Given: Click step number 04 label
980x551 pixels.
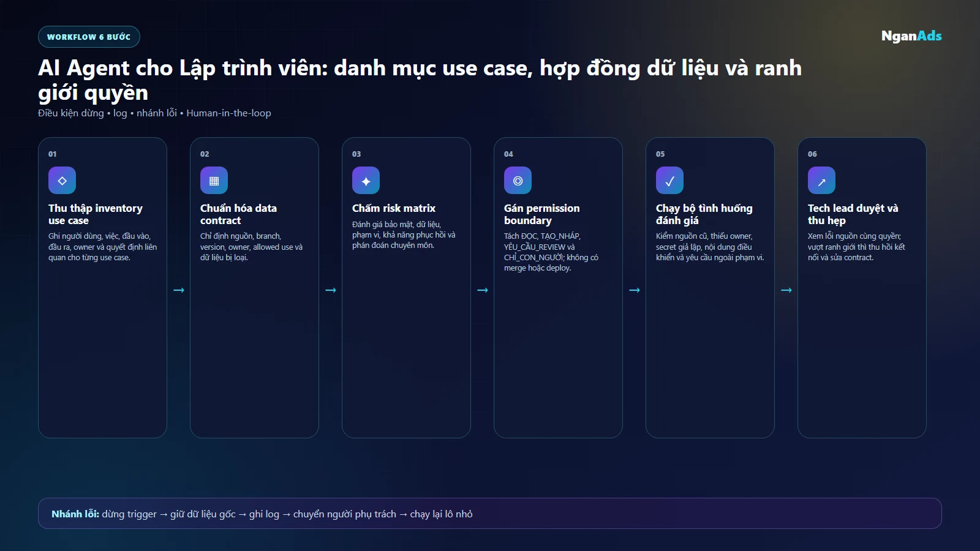Looking at the screenshot, I should 508,154.
